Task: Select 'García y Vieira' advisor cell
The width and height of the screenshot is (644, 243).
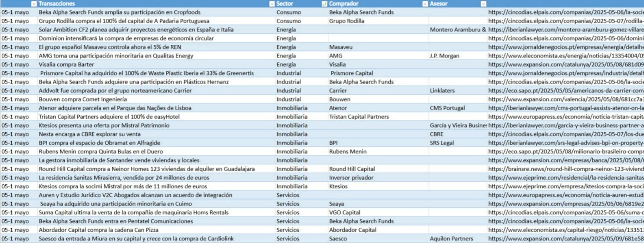Action: [458, 125]
